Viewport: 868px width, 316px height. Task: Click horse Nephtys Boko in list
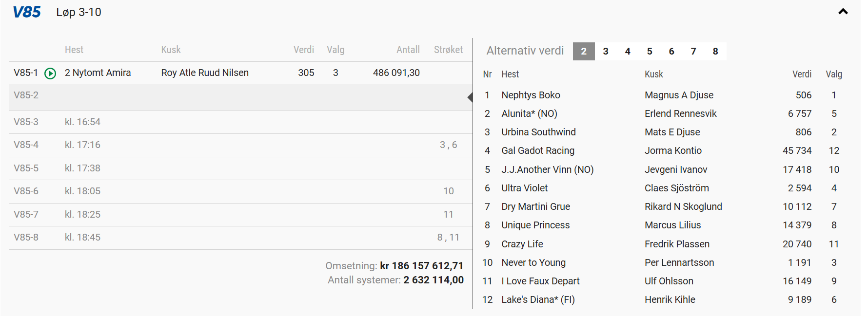[x=531, y=95]
